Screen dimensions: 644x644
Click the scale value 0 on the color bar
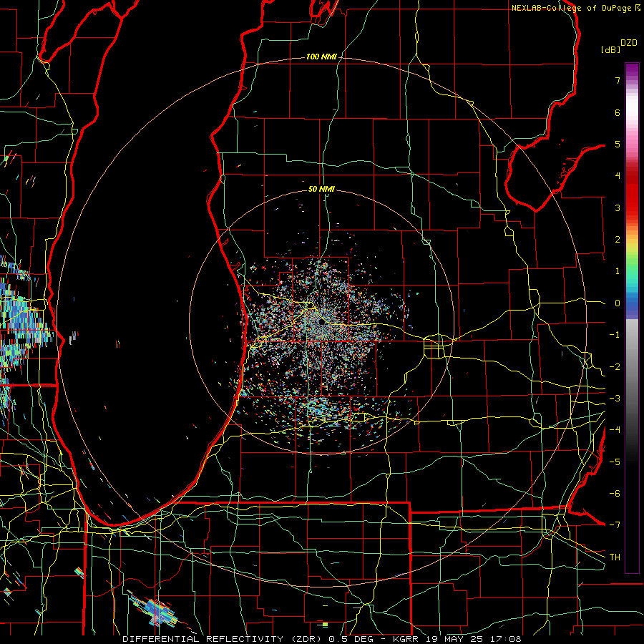pos(618,303)
